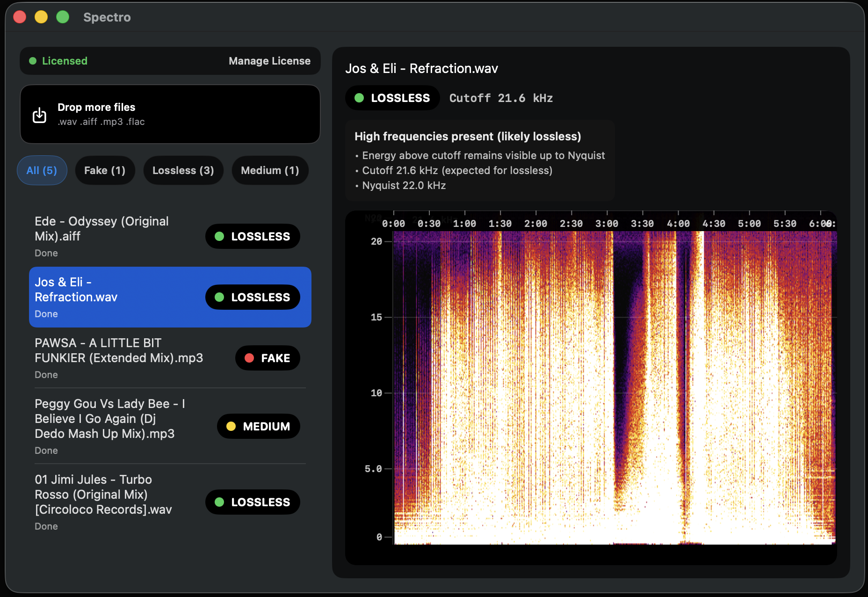Click the green Licensed status dot
Viewport: 868px width, 597px height.
(x=32, y=61)
